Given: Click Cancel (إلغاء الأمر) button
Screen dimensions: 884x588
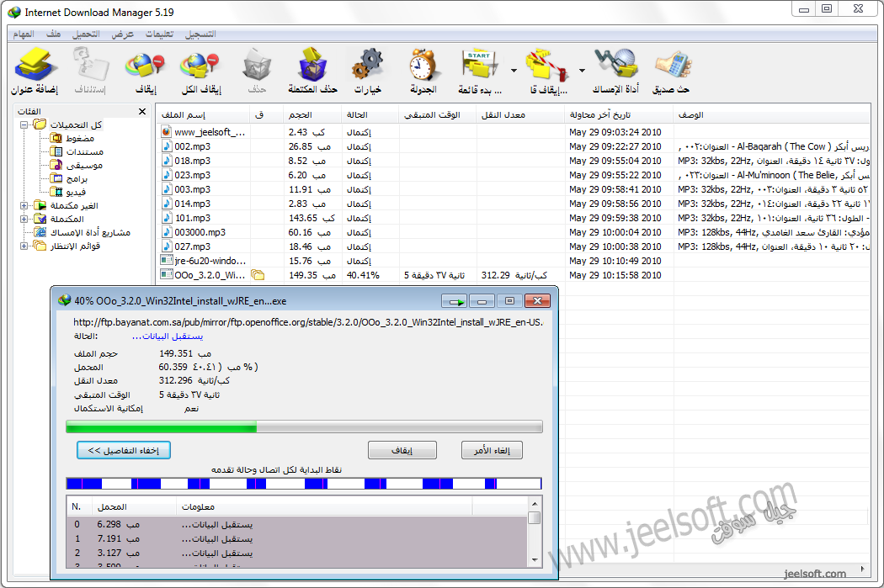Looking at the screenshot, I should tap(492, 450).
